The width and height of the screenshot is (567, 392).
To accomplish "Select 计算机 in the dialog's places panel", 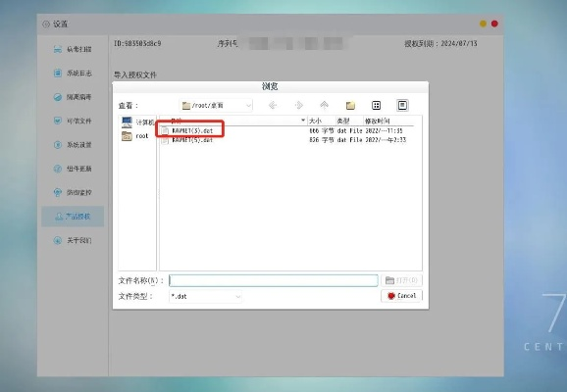I will [x=137, y=122].
